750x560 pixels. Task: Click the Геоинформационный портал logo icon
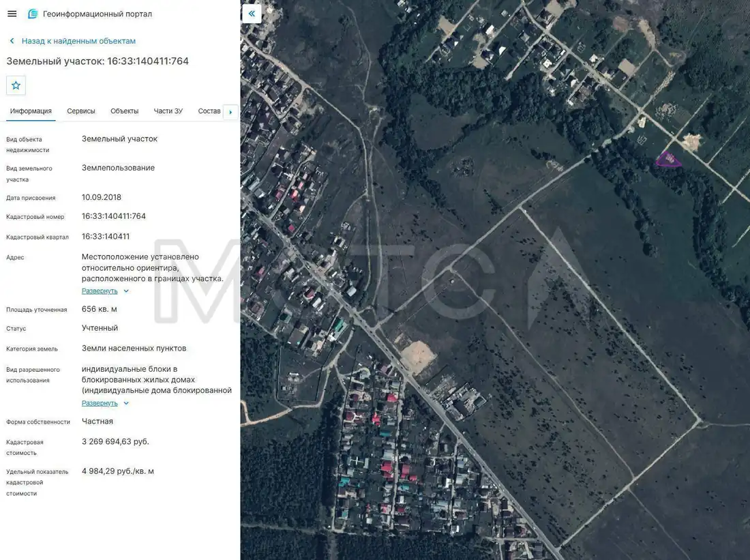pos(33,14)
